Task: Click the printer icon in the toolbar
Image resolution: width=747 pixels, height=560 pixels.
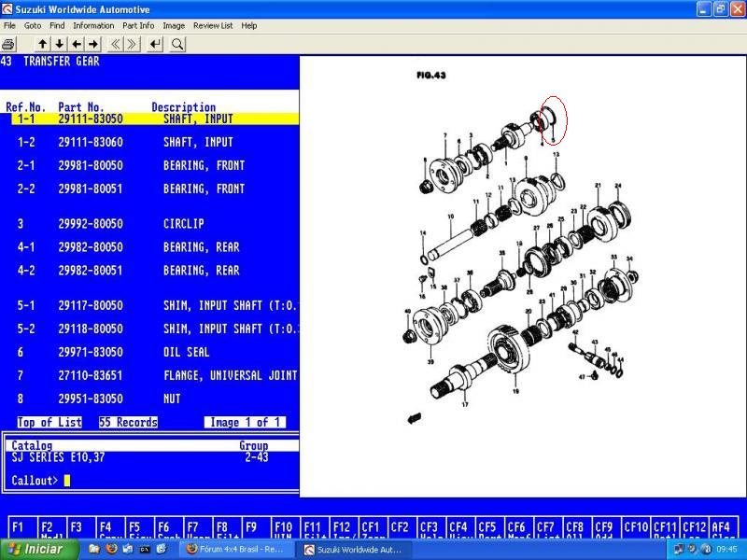Action: coord(8,44)
